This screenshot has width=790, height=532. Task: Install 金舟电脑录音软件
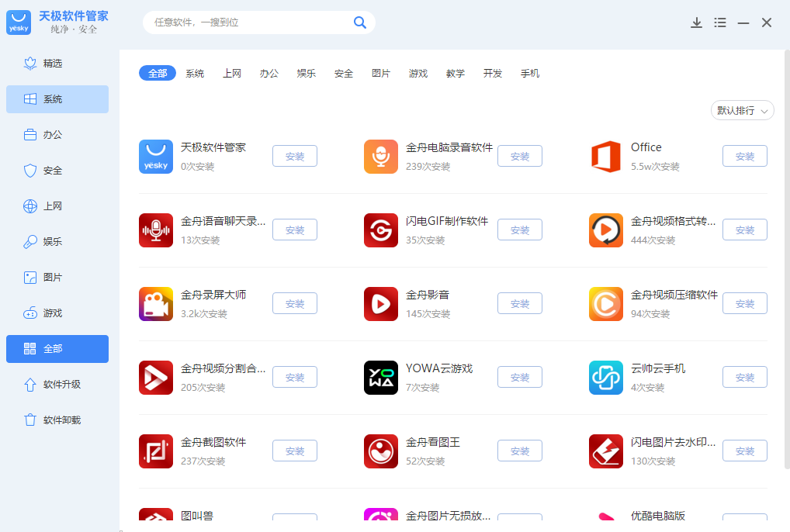pos(520,156)
